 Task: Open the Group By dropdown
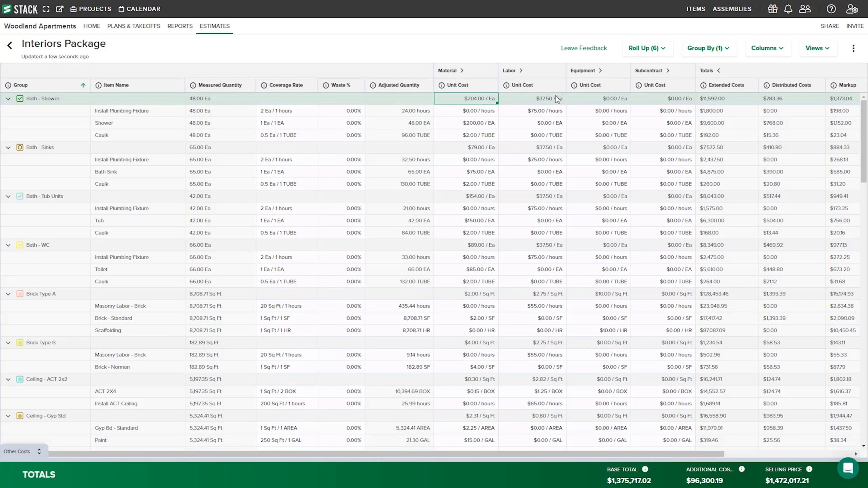[x=708, y=48]
